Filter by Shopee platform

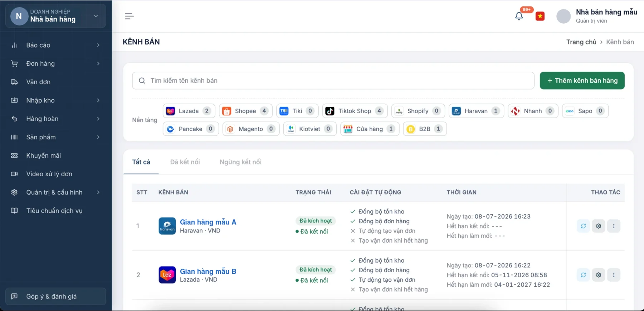click(245, 111)
